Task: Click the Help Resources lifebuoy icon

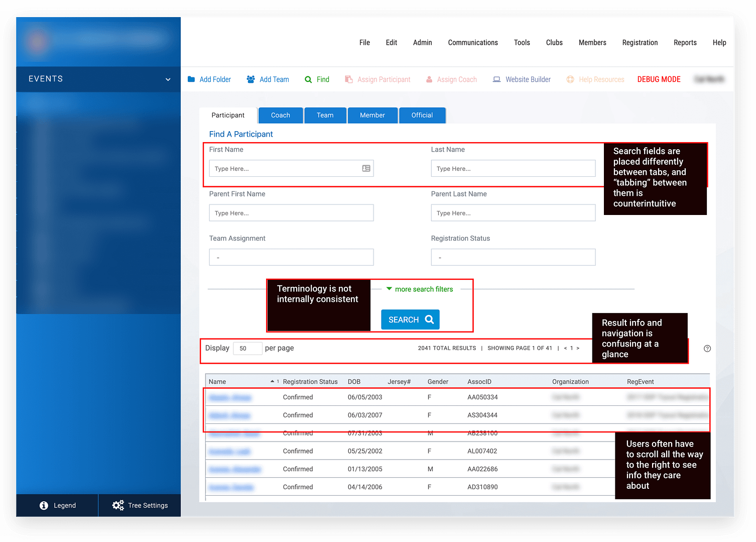Action: 570,79
